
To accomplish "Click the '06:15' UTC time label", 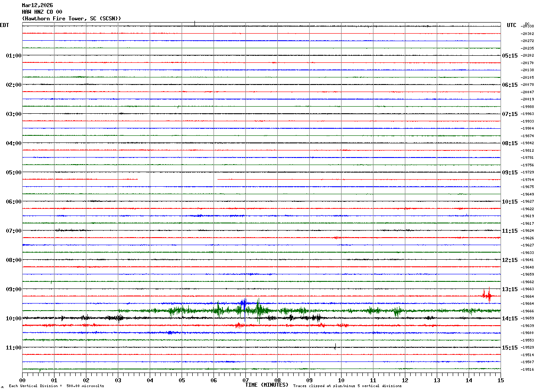I will [x=510, y=85].
